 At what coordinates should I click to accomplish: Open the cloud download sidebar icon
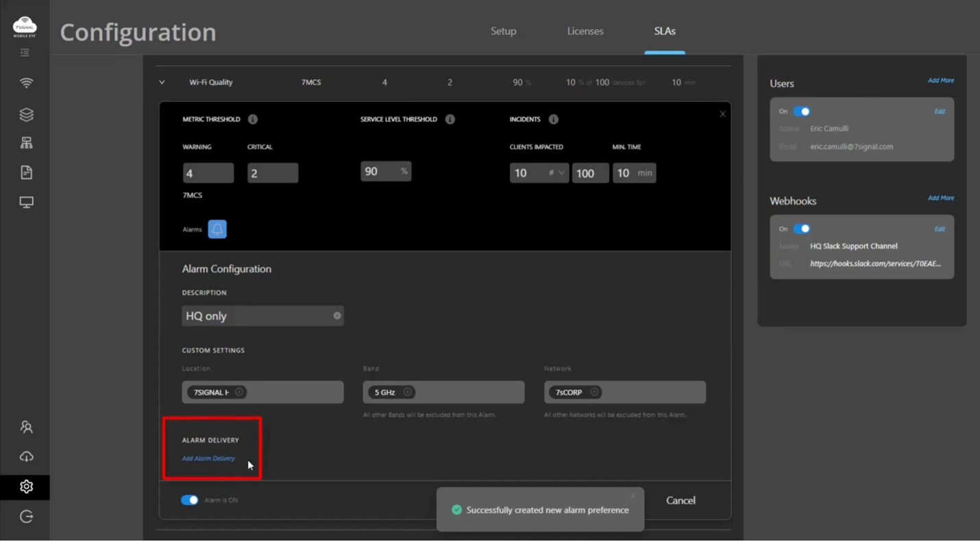pyautogui.click(x=26, y=456)
